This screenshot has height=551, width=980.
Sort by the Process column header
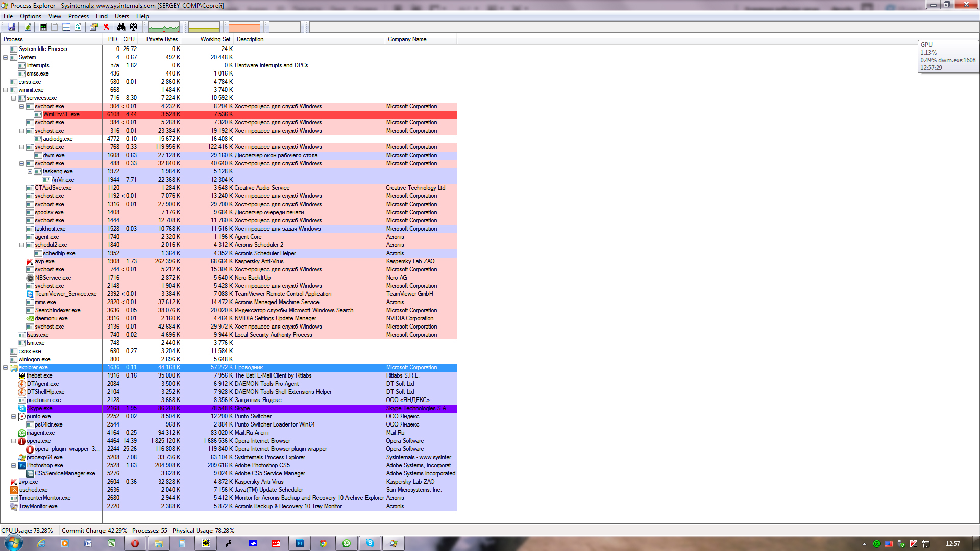pyautogui.click(x=52, y=39)
